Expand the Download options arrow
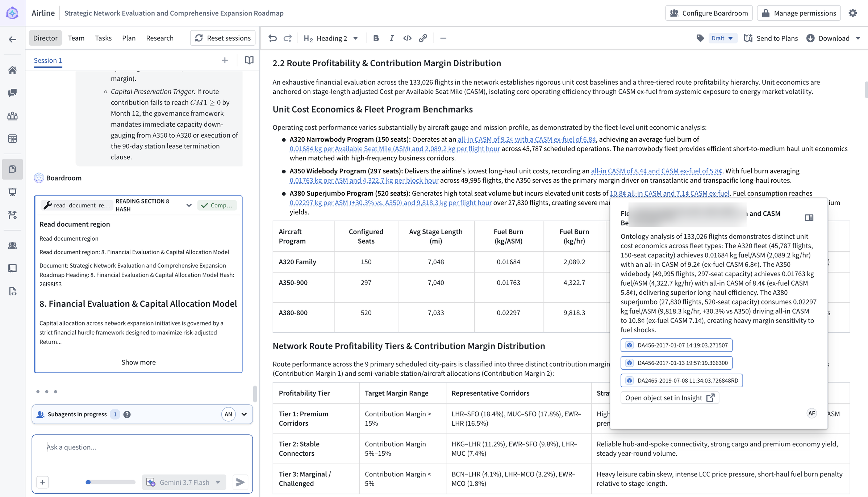Viewport: 868px width, 497px height. (858, 38)
